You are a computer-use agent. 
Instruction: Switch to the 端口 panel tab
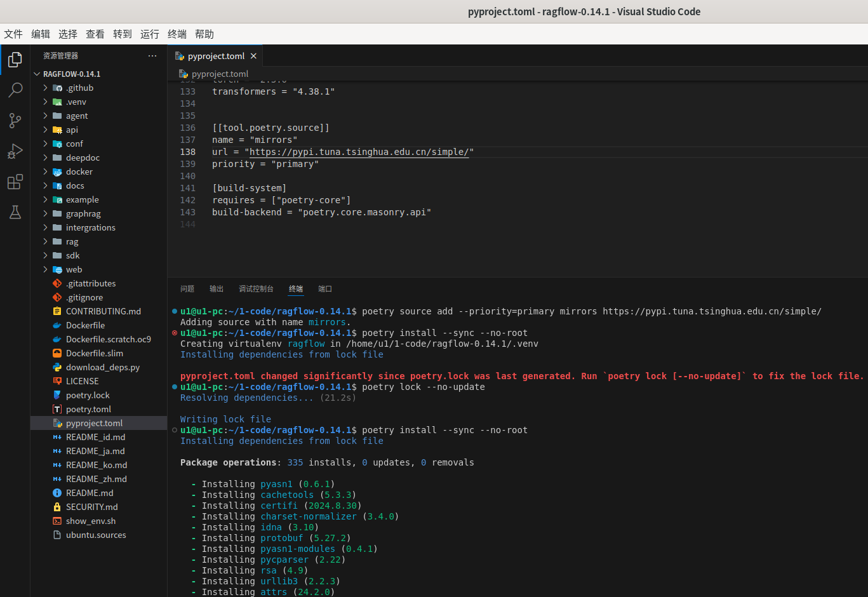(x=325, y=289)
